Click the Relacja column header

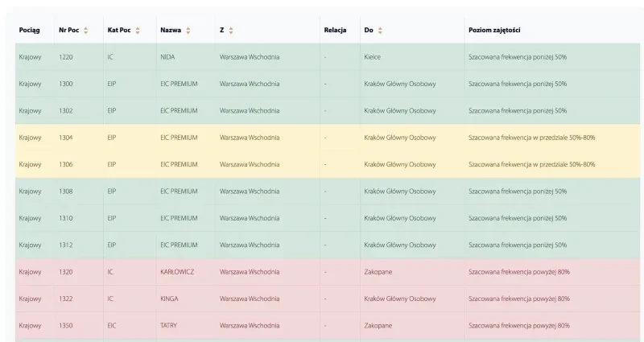tap(335, 30)
